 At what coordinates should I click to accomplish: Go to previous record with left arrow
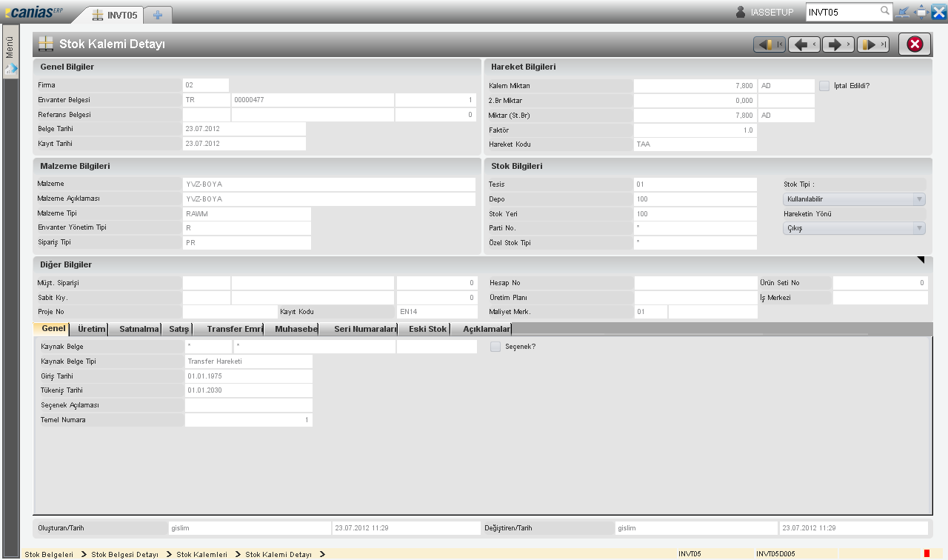coord(804,44)
